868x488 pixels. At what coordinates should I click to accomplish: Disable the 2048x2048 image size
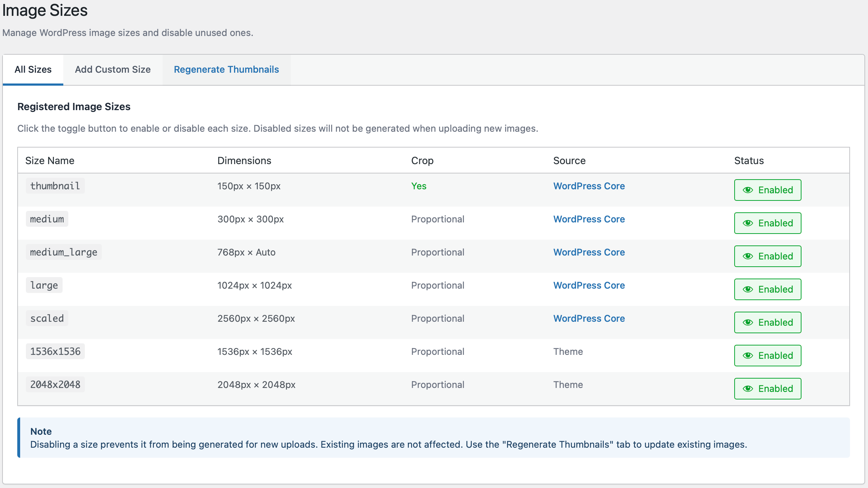[x=767, y=388]
